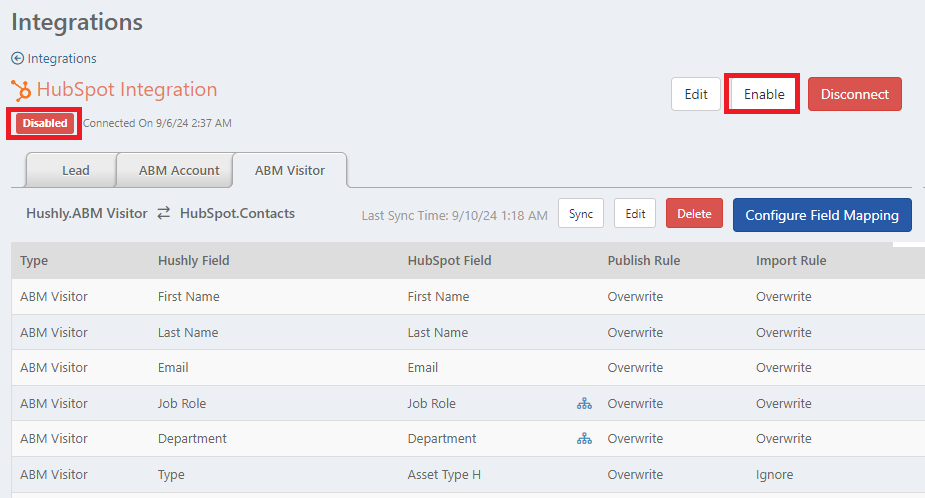Click the HubSpot Integration heading
Screen dimensions: 925x498
click(127, 90)
